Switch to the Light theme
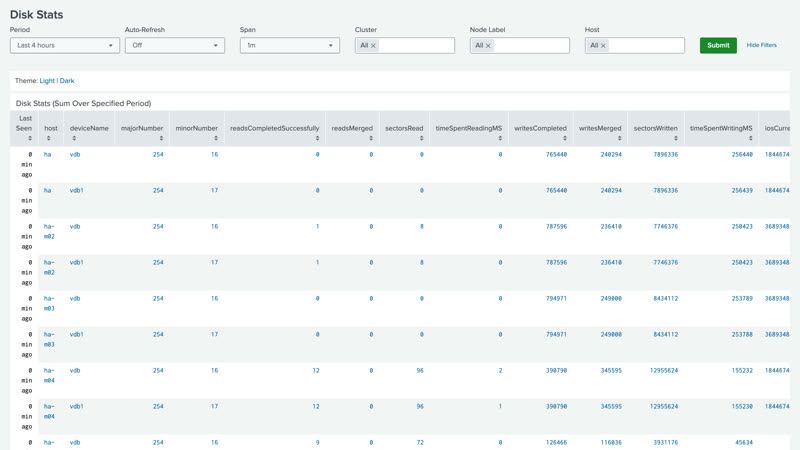The width and height of the screenshot is (800, 450). point(47,81)
